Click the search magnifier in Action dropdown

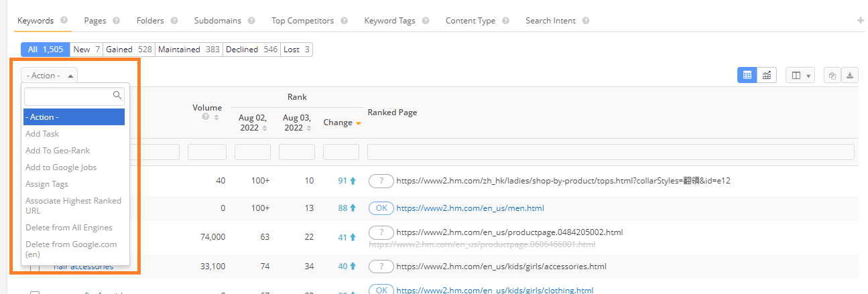tap(117, 96)
